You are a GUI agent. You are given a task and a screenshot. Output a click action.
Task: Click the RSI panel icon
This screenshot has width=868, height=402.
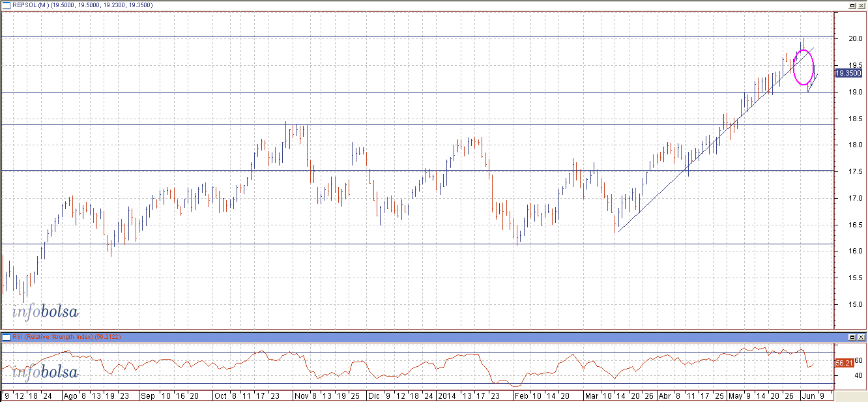(x=6, y=337)
